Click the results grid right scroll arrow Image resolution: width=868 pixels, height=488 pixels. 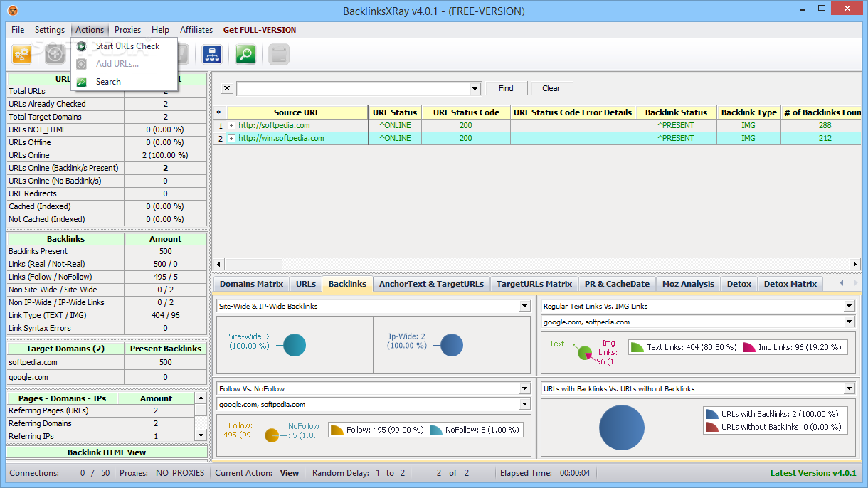(856, 264)
